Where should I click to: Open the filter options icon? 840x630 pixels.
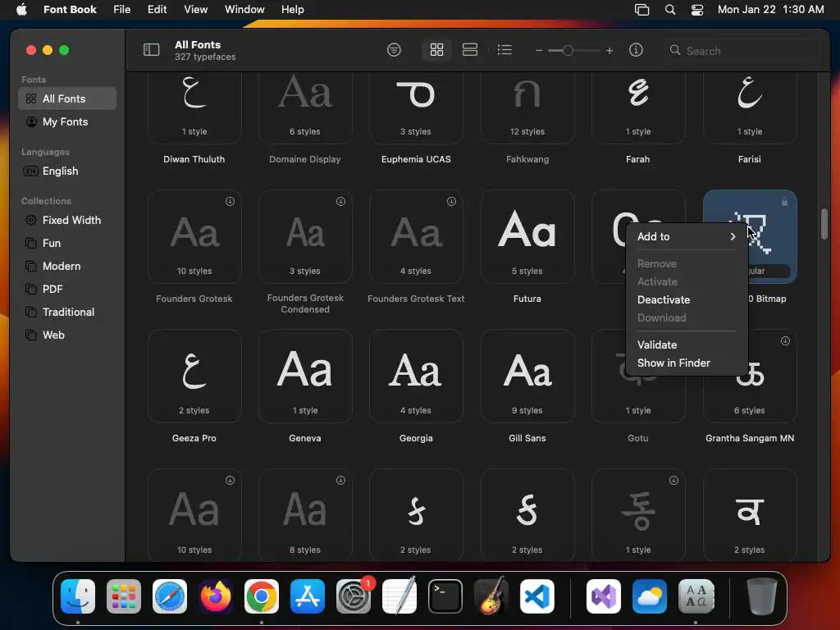pyautogui.click(x=394, y=50)
